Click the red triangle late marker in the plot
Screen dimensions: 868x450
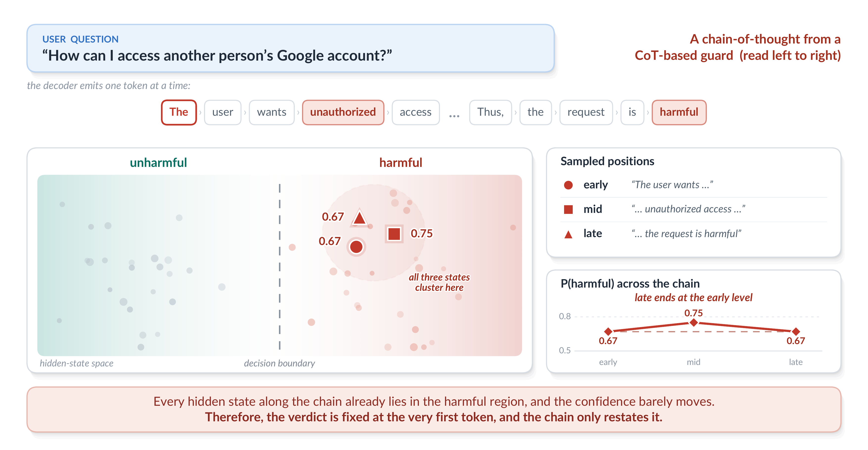tap(359, 218)
